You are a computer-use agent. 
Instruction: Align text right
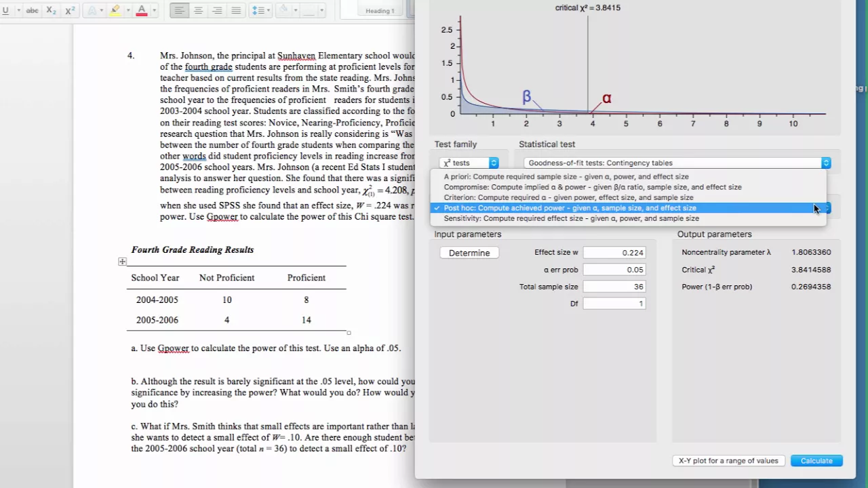point(218,11)
